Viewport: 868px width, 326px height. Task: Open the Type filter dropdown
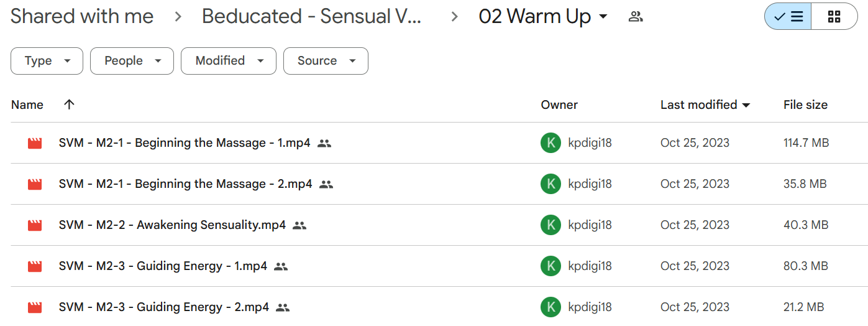[47, 61]
